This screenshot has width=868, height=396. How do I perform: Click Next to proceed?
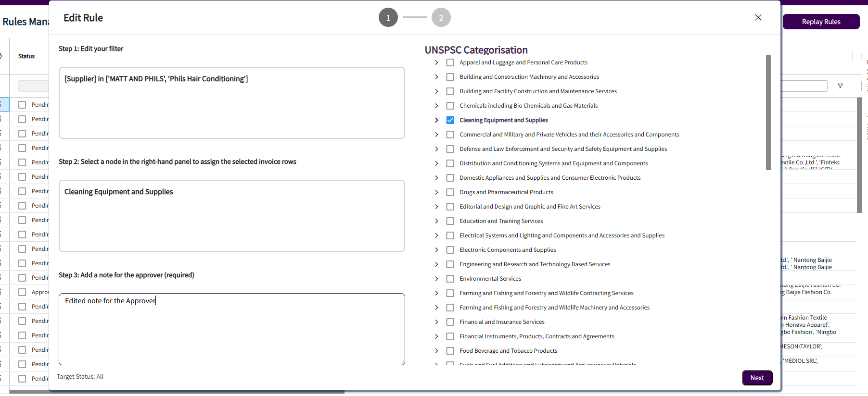(x=757, y=378)
